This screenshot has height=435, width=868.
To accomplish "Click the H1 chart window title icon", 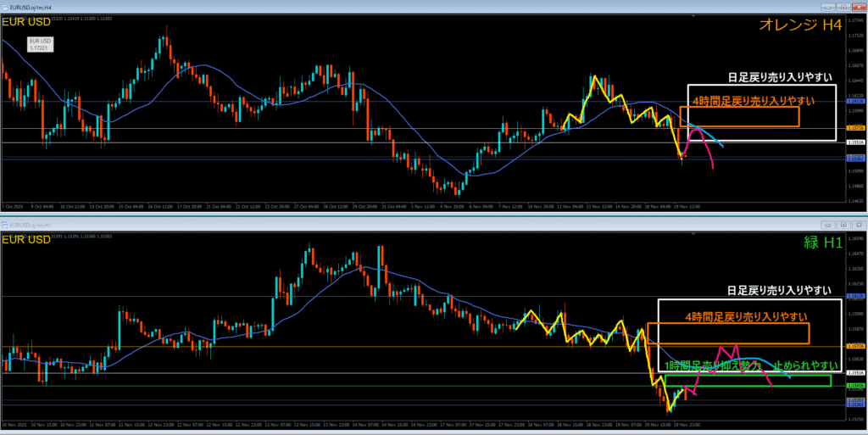I will point(4,226).
